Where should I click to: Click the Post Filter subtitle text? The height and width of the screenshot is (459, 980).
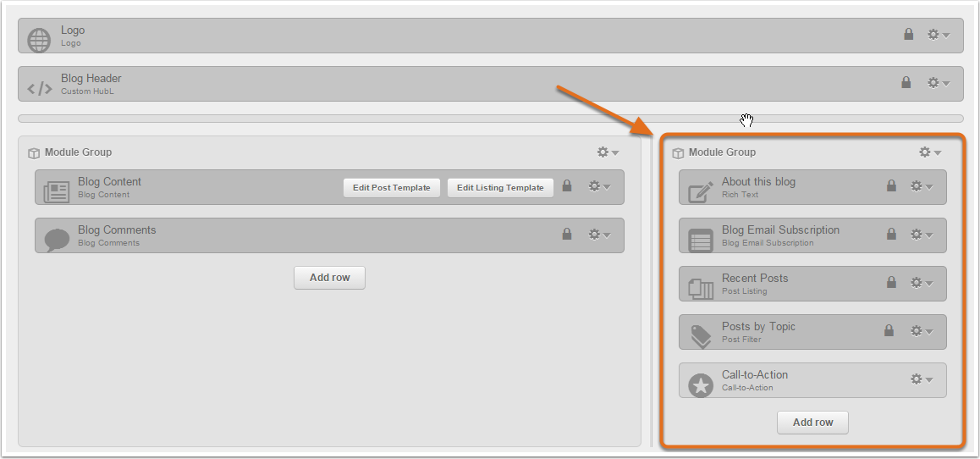(x=741, y=340)
